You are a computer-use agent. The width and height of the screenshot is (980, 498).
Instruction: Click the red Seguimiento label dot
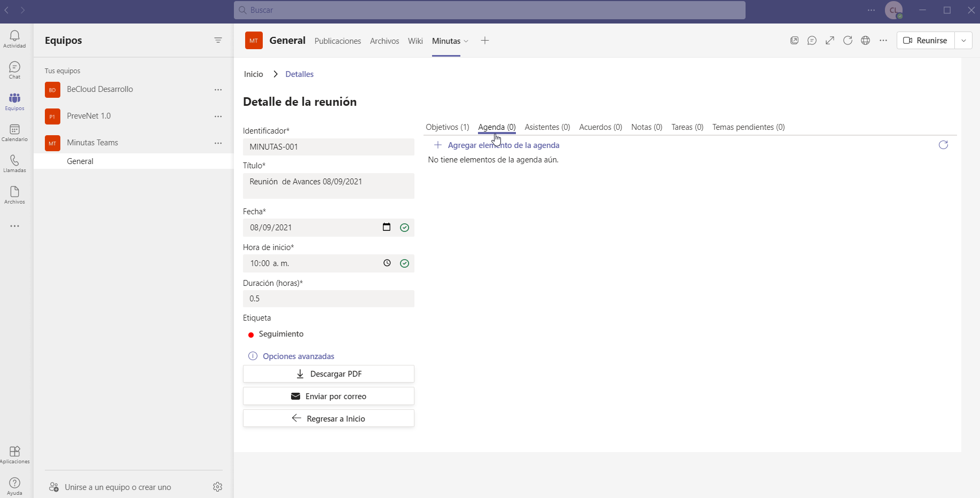(251, 335)
